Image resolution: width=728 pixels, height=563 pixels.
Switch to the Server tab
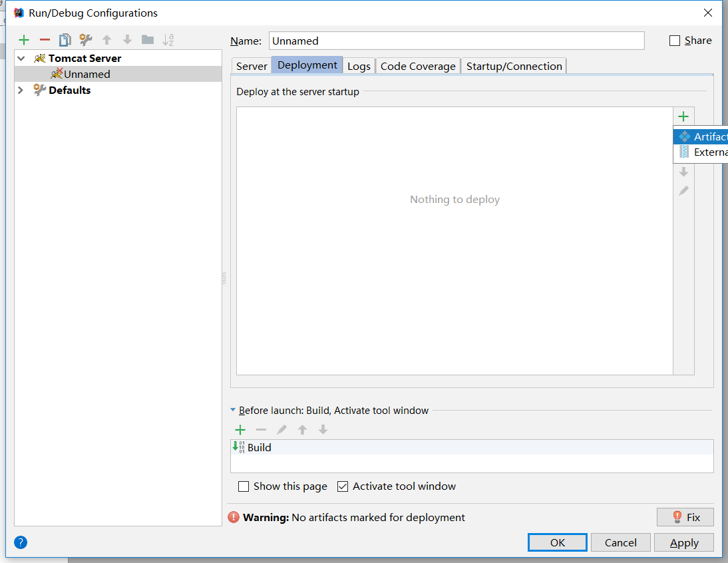point(251,66)
